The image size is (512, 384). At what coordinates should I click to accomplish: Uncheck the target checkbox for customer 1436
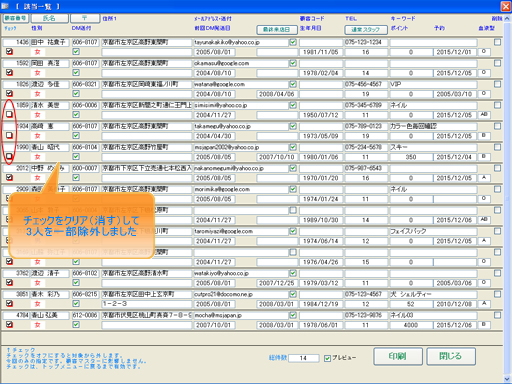click(x=9, y=51)
